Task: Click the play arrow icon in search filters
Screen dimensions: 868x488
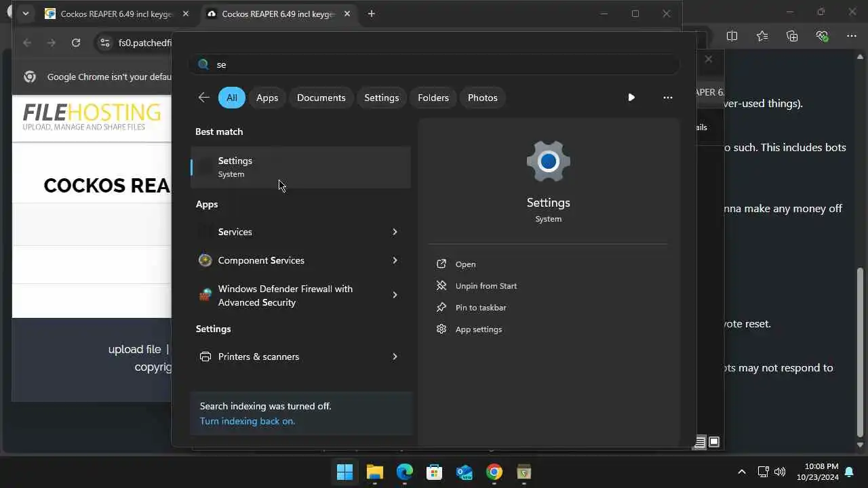Action: pyautogui.click(x=631, y=98)
